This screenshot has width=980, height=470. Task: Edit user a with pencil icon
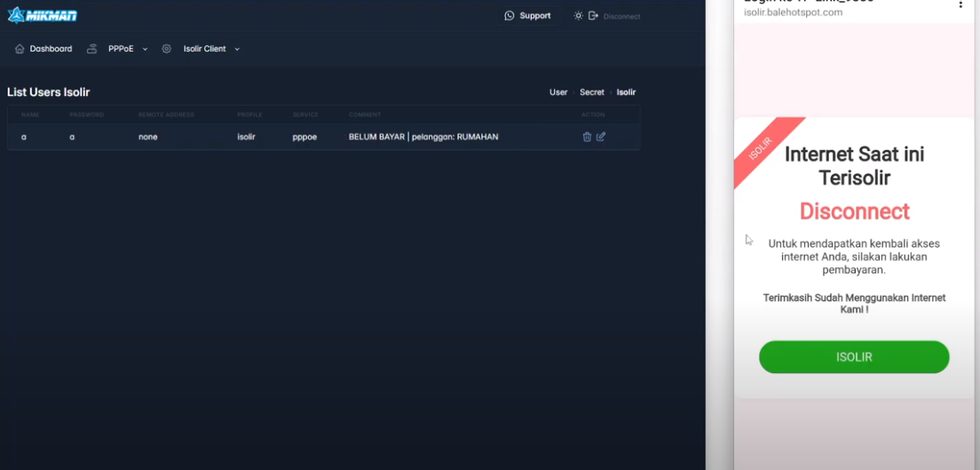pos(601,137)
